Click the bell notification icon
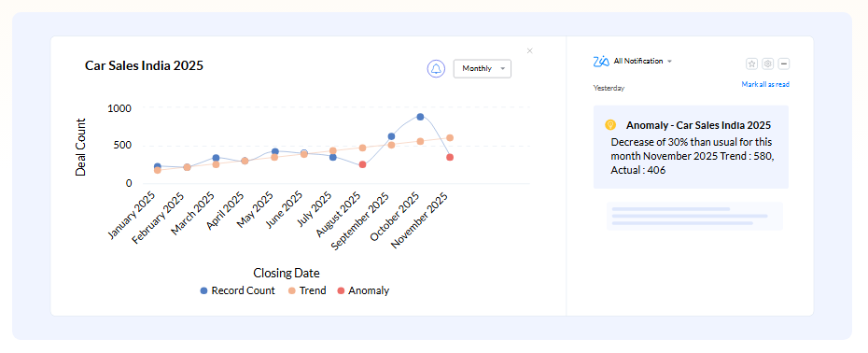The width and height of the screenshot is (868, 353). [436, 69]
